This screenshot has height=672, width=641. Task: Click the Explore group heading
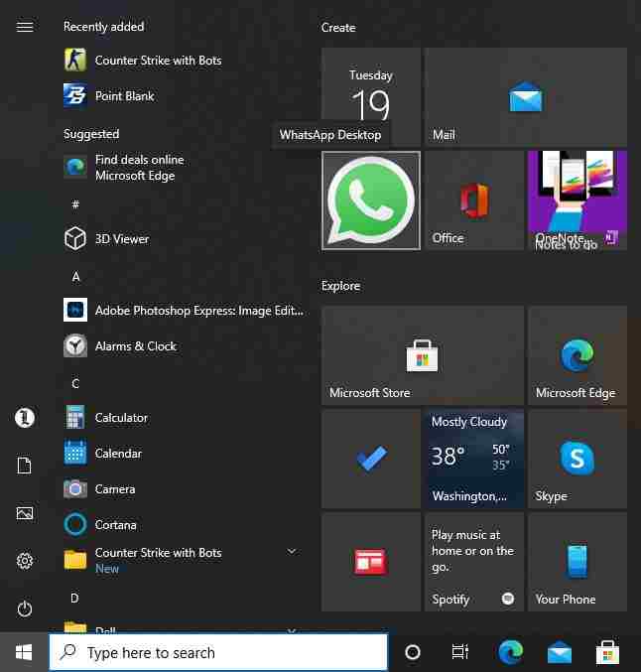click(x=340, y=286)
